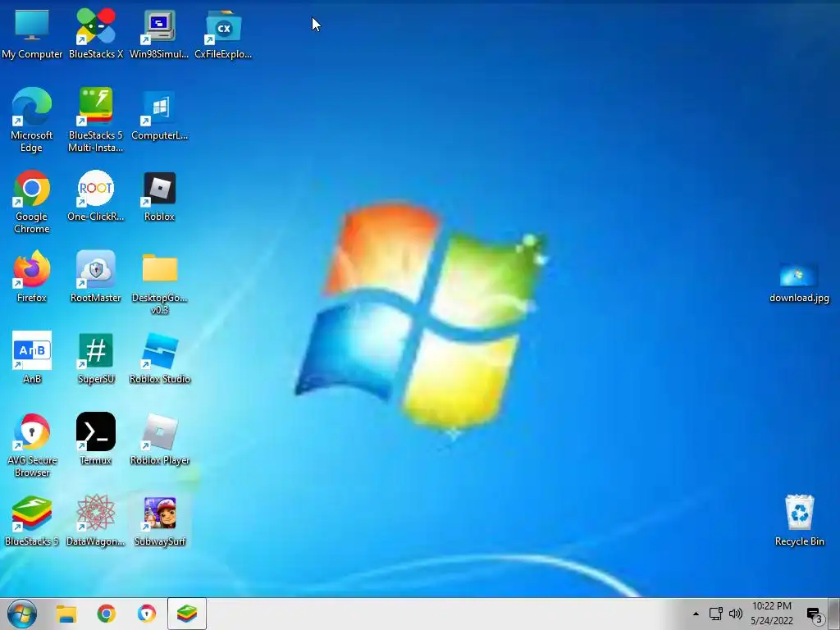840x630 pixels.
Task: Launch Chrome from the taskbar
Action: pyautogui.click(x=106, y=614)
